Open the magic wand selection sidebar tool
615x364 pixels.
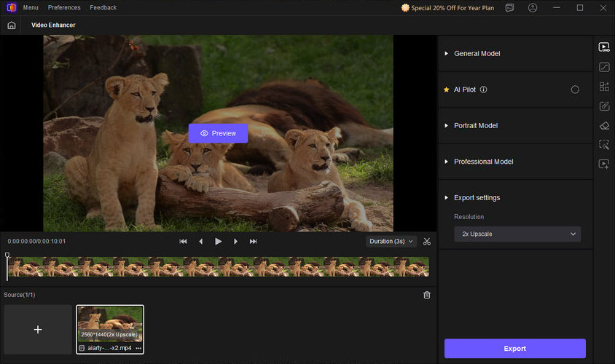pos(604,145)
